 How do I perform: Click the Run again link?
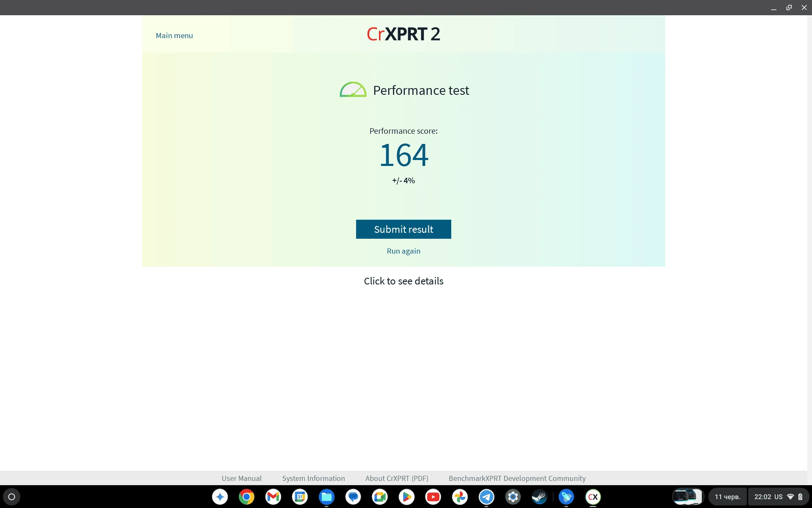[x=403, y=251]
